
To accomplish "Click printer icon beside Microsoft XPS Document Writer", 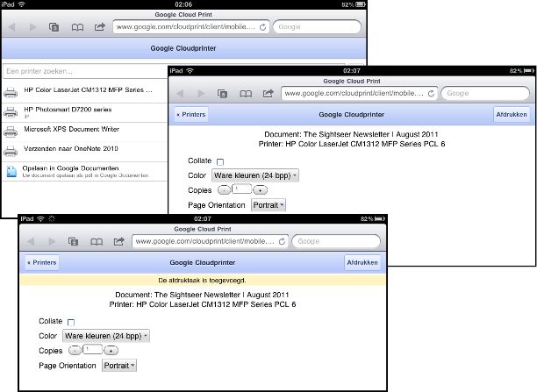I will (11, 132).
